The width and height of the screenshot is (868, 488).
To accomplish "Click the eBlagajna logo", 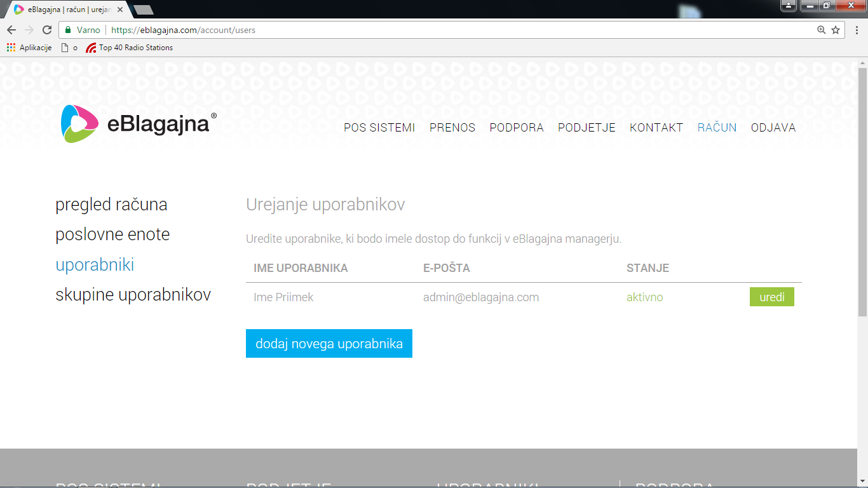I will click(x=139, y=124).
